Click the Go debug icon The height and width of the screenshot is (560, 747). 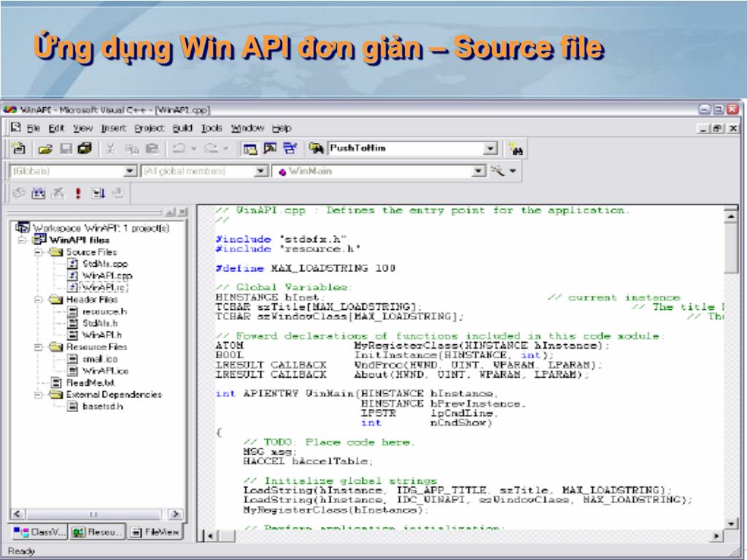pyautogui.click(x=98, y=193)
